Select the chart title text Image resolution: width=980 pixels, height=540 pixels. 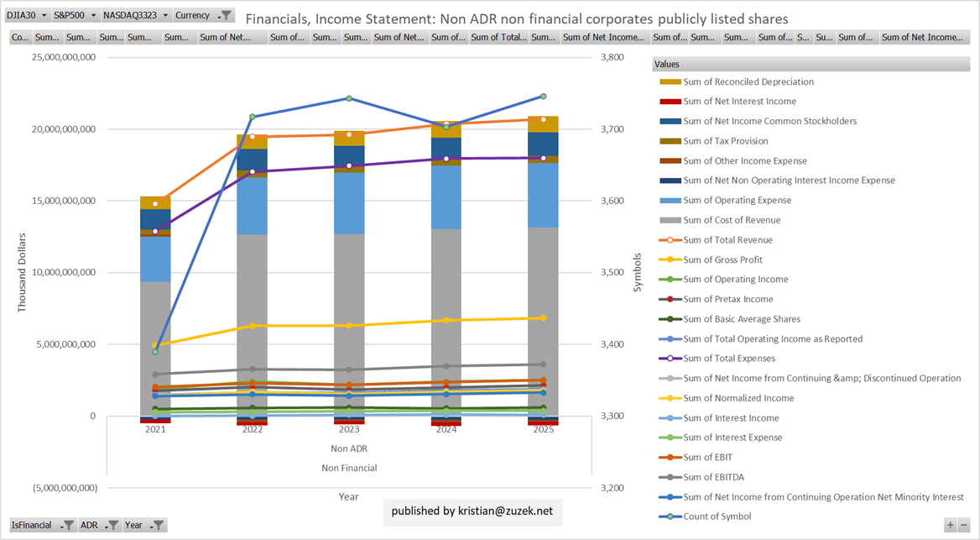click(x=516, y=18)
